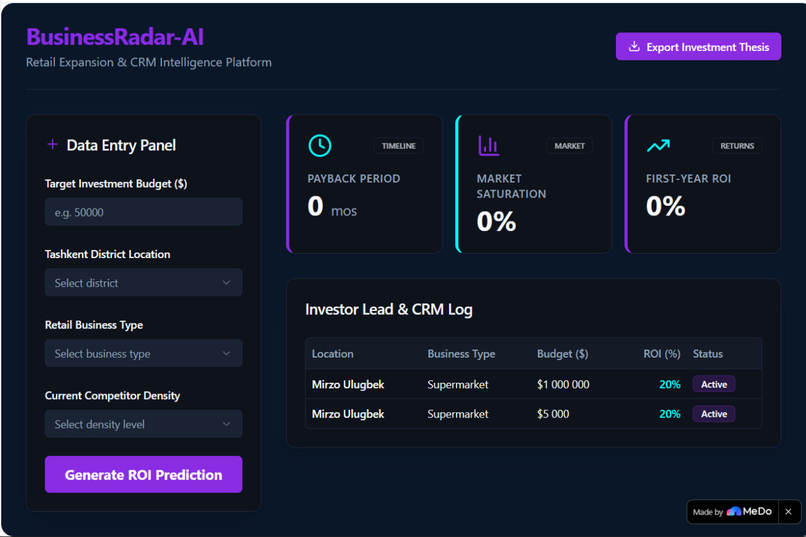The image size is (806, 537).
Task: Click the RETURNS tag badge
Action: click(x=737, y=146)
